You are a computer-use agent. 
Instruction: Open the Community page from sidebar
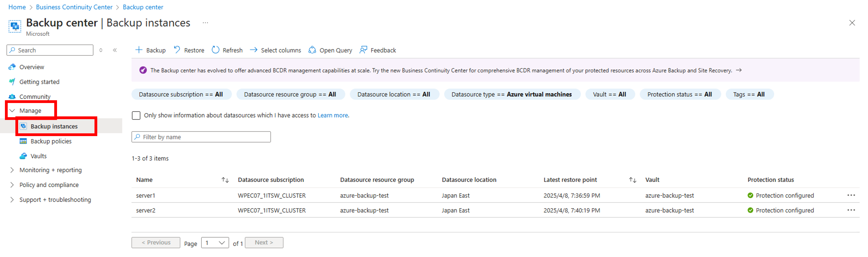pyautogui.click(x=35, y=96)
